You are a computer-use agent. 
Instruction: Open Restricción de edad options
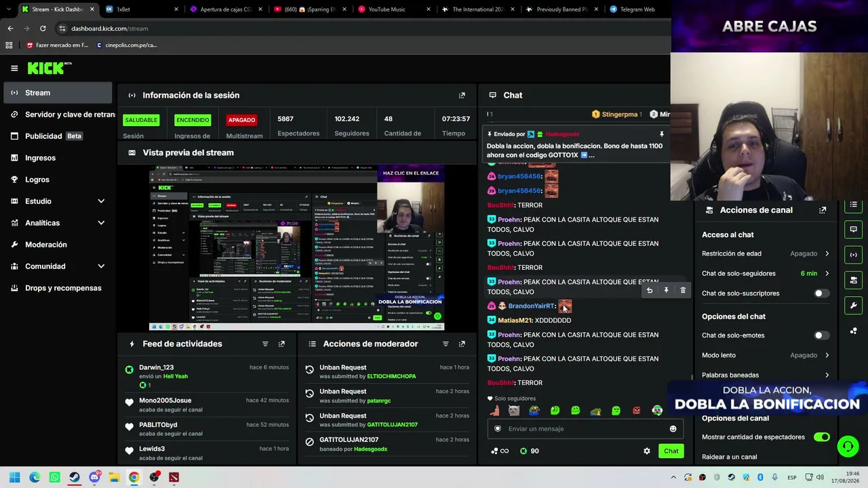pos(766,253)
